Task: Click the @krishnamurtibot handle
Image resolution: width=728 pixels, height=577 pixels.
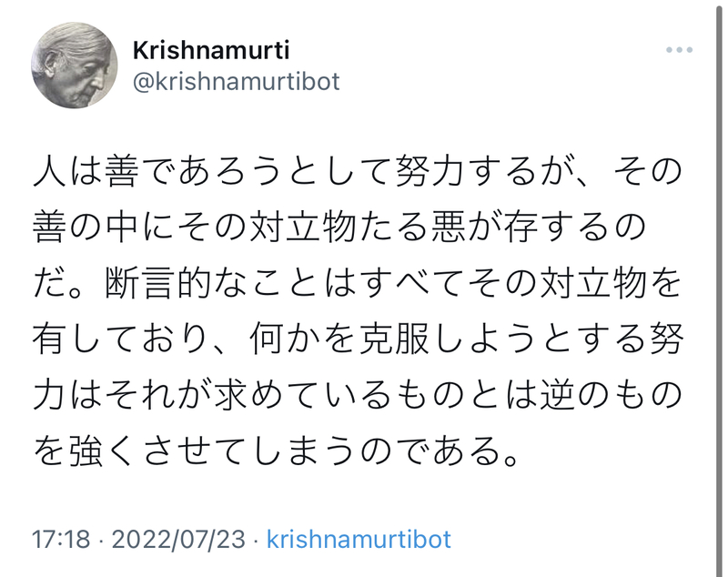Action: coord(237,82)
